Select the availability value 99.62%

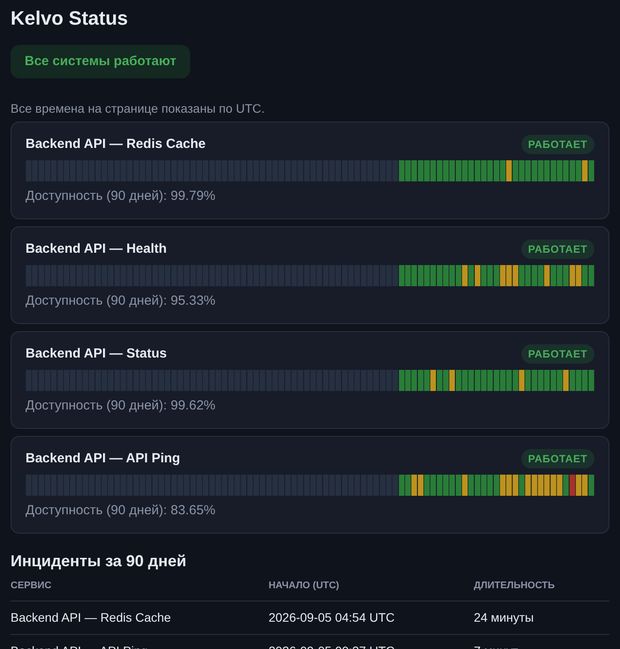click(x=193, y=405)
